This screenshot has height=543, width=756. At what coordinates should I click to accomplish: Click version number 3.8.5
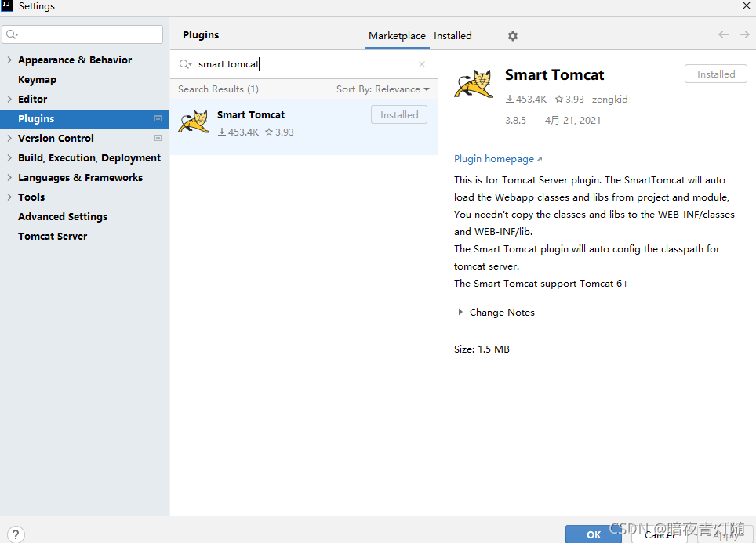pyautogui.click(x=515, y=121)
